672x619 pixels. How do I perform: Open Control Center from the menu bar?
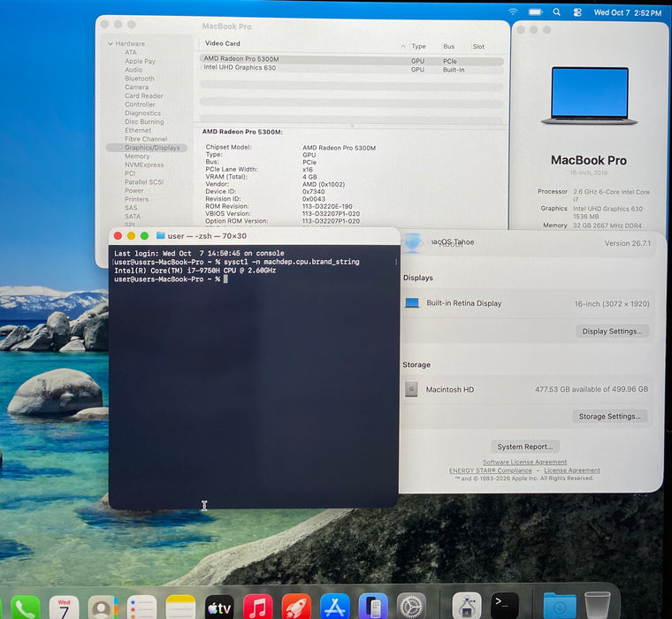pos(577,12)
